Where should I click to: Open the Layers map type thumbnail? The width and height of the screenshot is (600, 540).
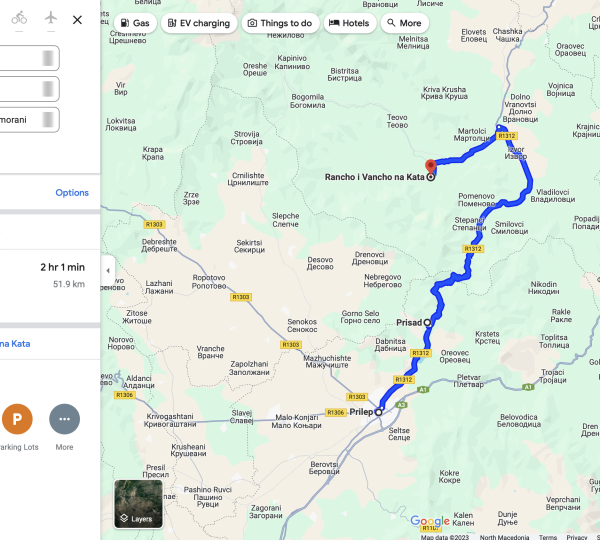click(x=139, y=504)
